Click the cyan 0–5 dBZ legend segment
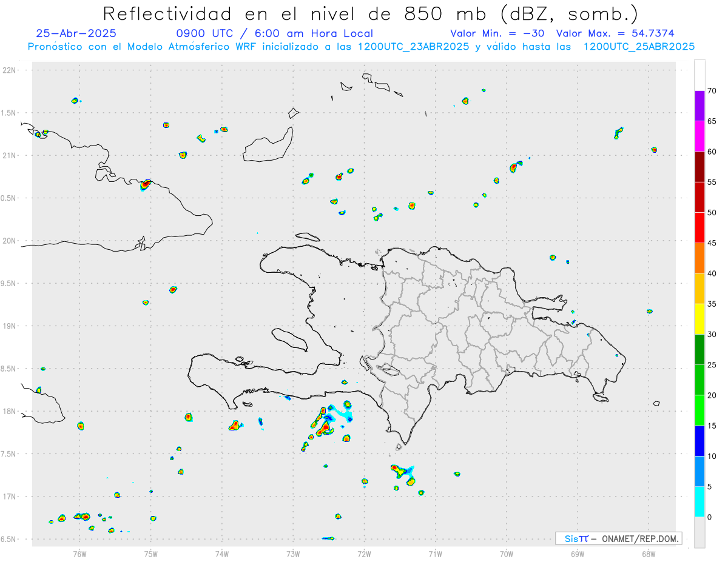The height and width of the screenshot is (562, 728). point(699,502)
